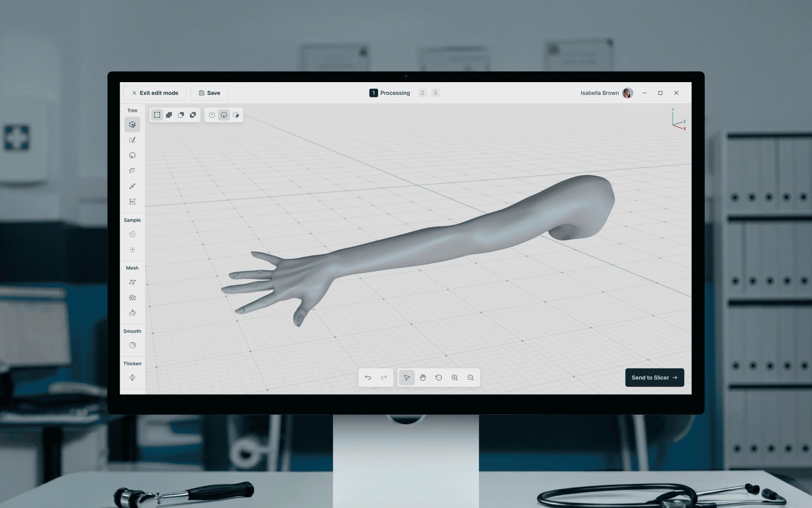Switch to workflow step 2
The width and height of the screenshot is (812, 508).
[x=422, y=93]
